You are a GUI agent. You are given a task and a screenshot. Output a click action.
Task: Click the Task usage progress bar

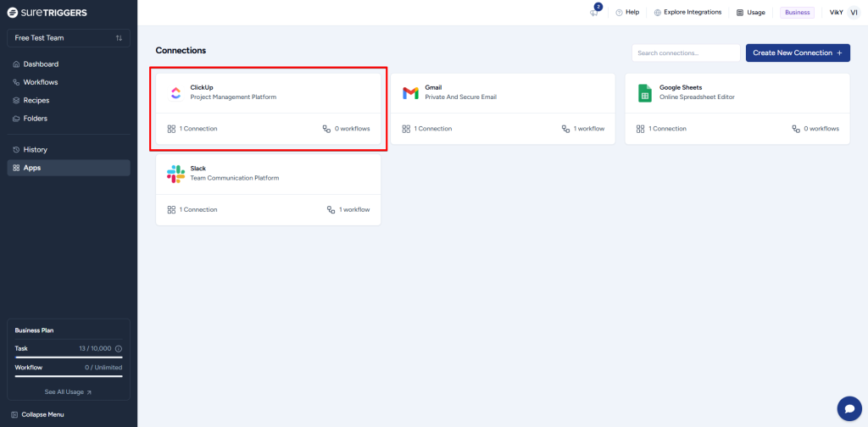pos(69,358)
